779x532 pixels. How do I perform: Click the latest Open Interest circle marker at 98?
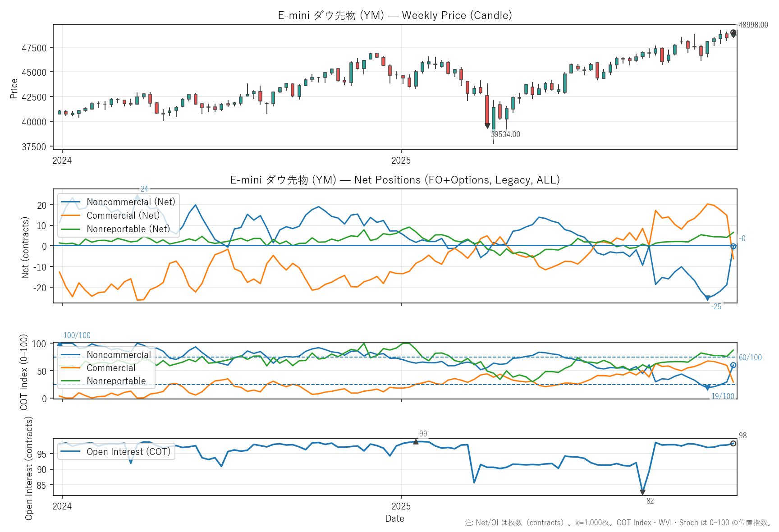click(x=733, y=444)
